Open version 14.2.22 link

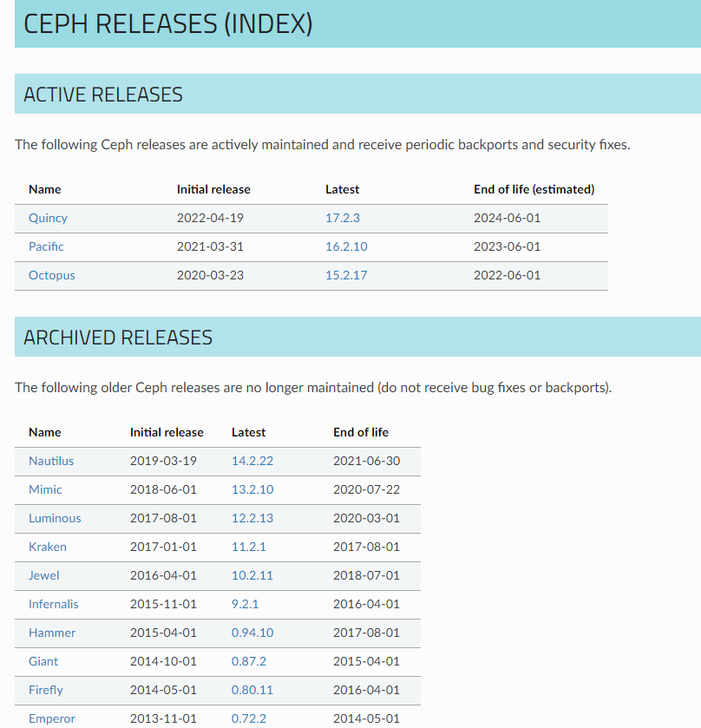[x=252, y=461]
